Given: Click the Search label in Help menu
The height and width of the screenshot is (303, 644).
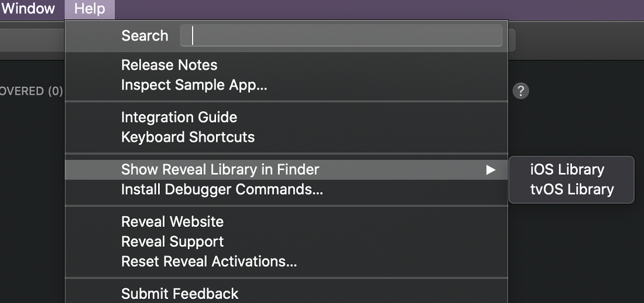Looking at the screenshot, I should [145, 36].
